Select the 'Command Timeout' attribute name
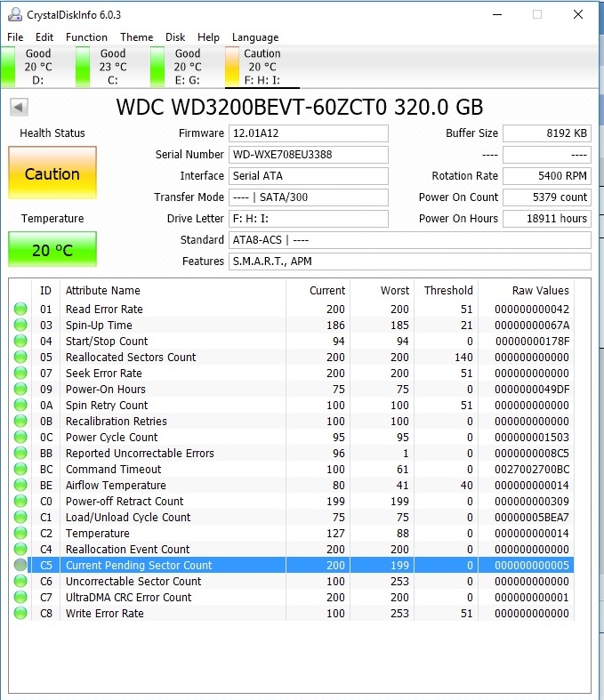The width and height of the screenshot is (604, 700). [113, 470]
